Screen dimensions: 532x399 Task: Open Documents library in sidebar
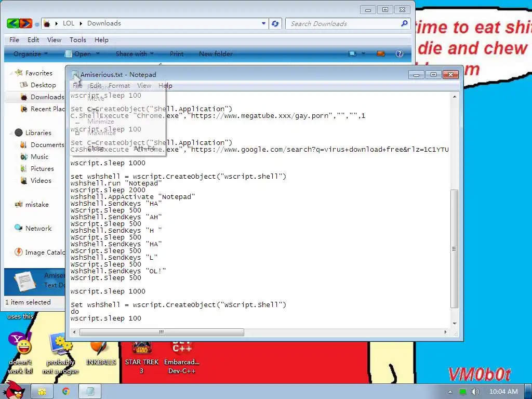(47, 145)
